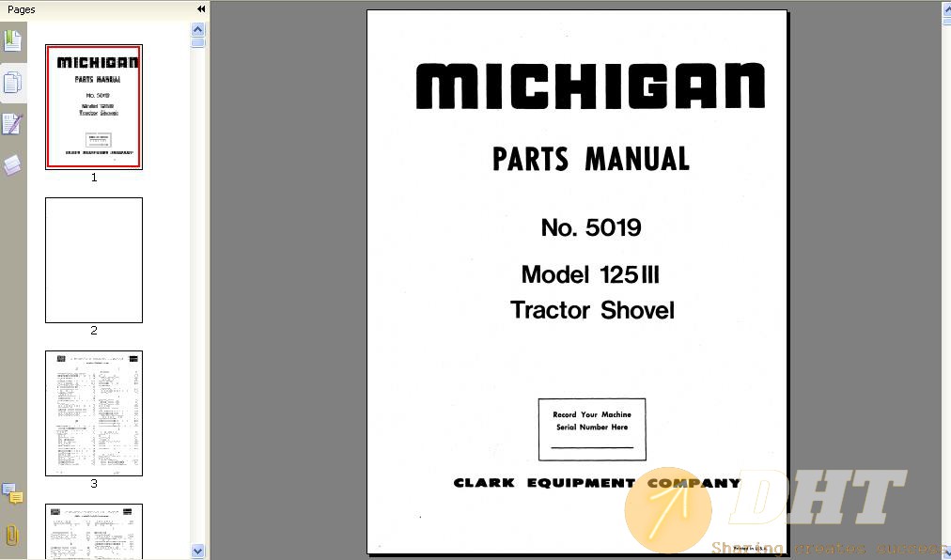The width and height of the screenshot is (951, 560).
Task: Click the CLARK EQUIPMENT COMPANY text
Action: point(598,483)
